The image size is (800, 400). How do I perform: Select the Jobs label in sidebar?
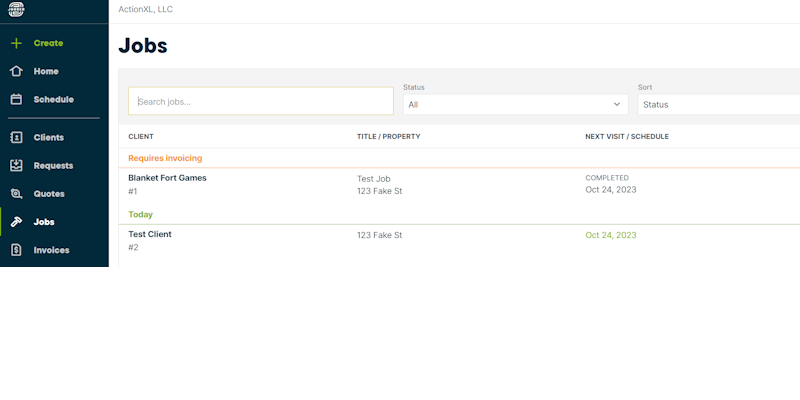44,222
